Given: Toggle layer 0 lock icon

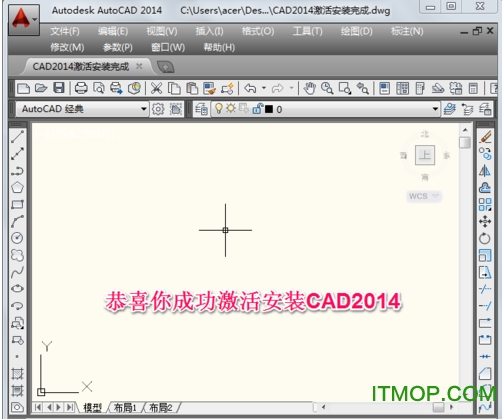Looking at the screenshot, I should (257, 109).
